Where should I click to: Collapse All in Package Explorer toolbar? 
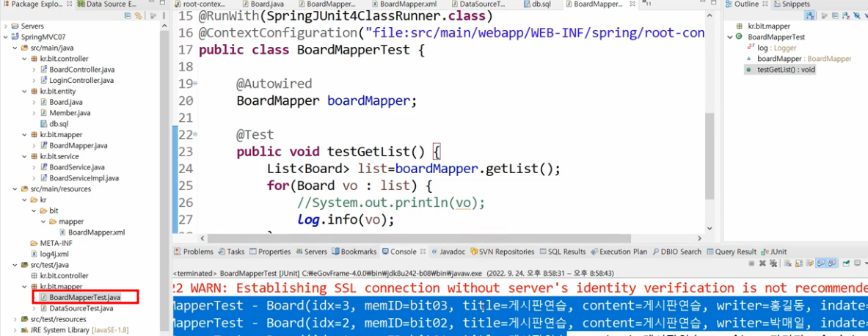[128, 15]
